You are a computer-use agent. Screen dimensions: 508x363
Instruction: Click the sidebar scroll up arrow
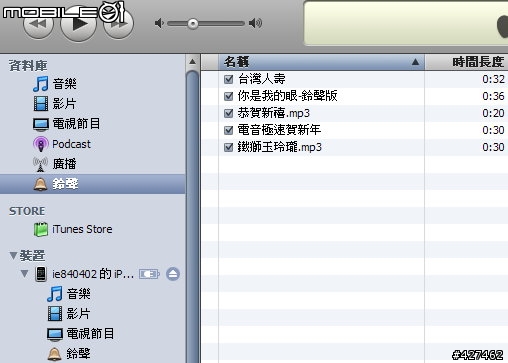192,62
